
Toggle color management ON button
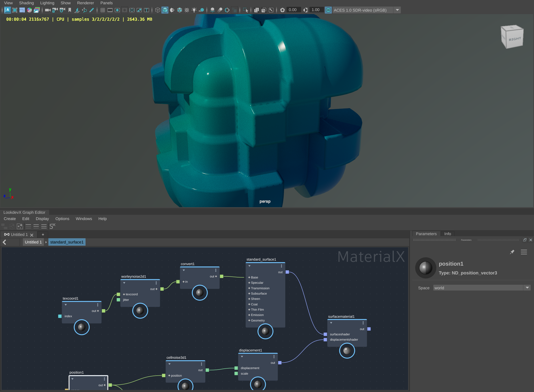coord(328,10)
